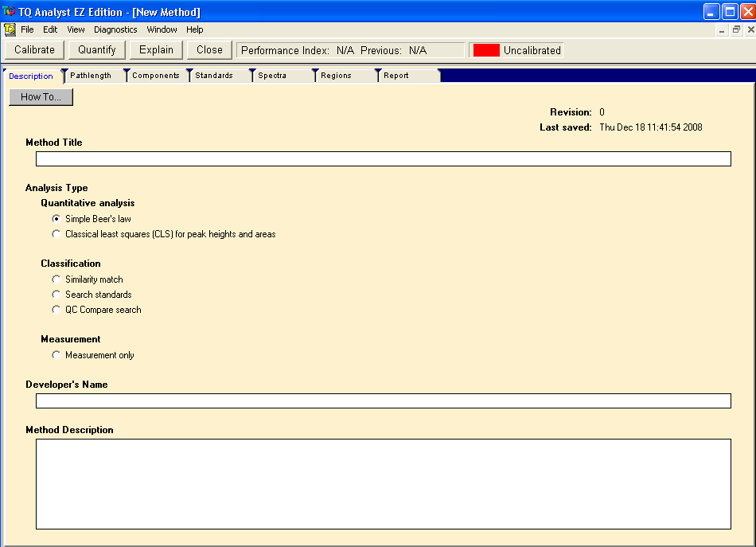Switch to the Components tab

(156, 76)
